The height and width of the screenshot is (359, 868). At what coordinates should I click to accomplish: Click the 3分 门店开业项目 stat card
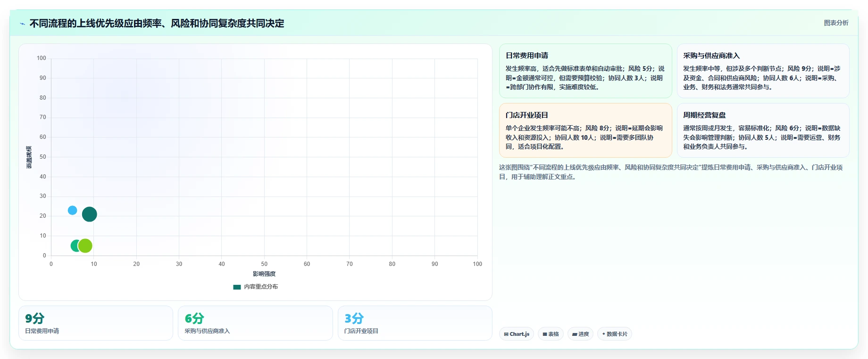[415, 323]
